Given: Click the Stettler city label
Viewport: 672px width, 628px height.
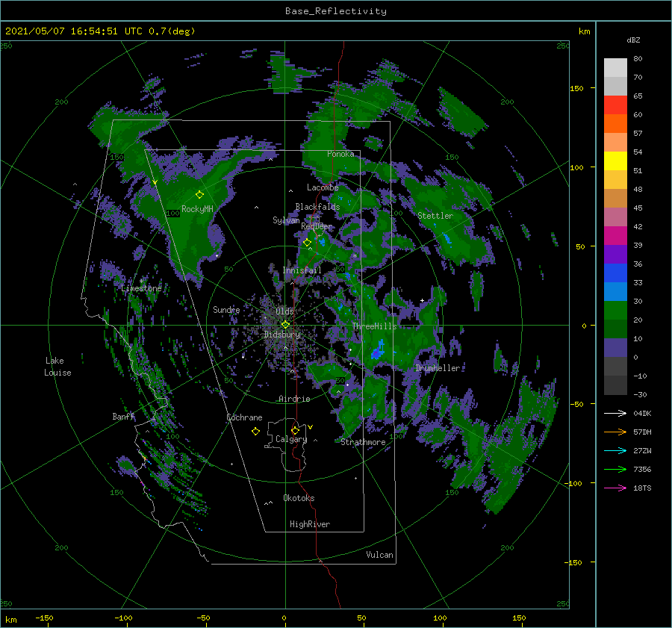Looking at the screenshot, I should (x=435, y=216).
